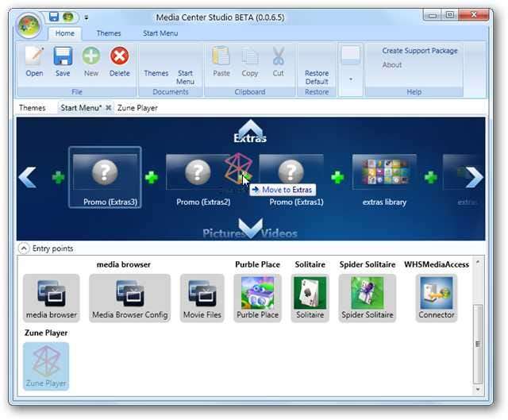The image size is (508, 420).
Task: Click the red Delete icon
Action: pos(119,61)
